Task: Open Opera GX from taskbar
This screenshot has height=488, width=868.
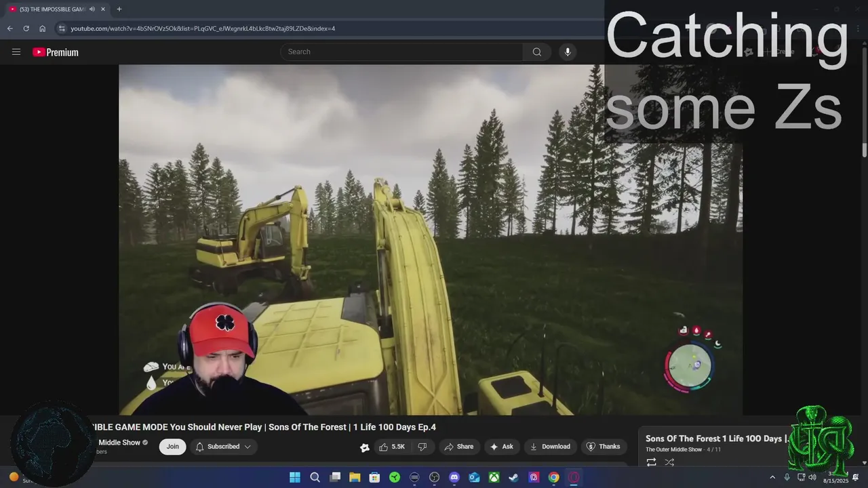Action: [574, 477]
